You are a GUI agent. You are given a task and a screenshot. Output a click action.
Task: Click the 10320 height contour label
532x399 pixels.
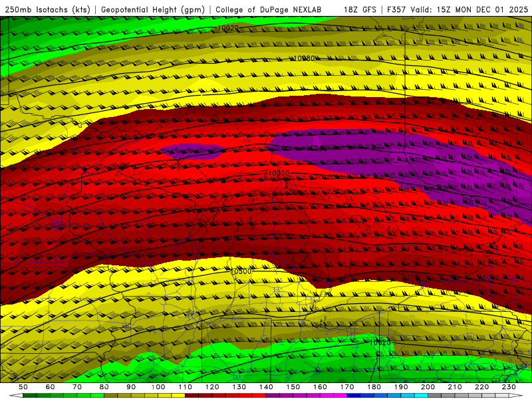pyautogui.click(x=279, y=174)
